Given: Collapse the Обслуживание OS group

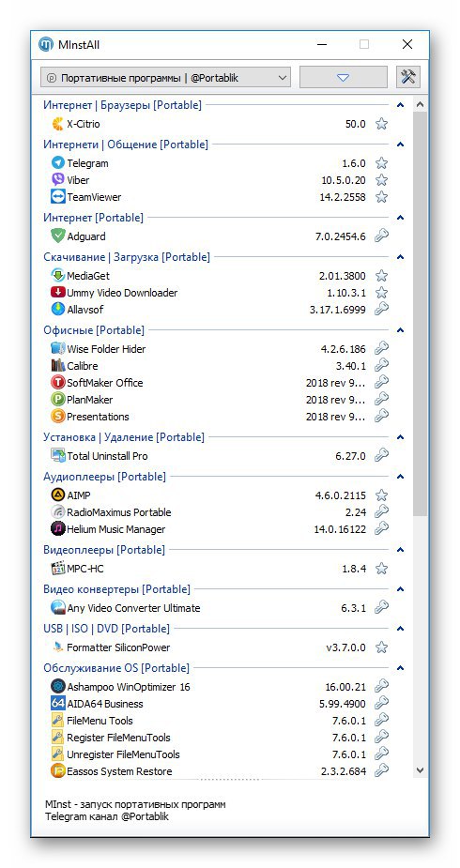Looking at the screenshot, I should 401,667.
